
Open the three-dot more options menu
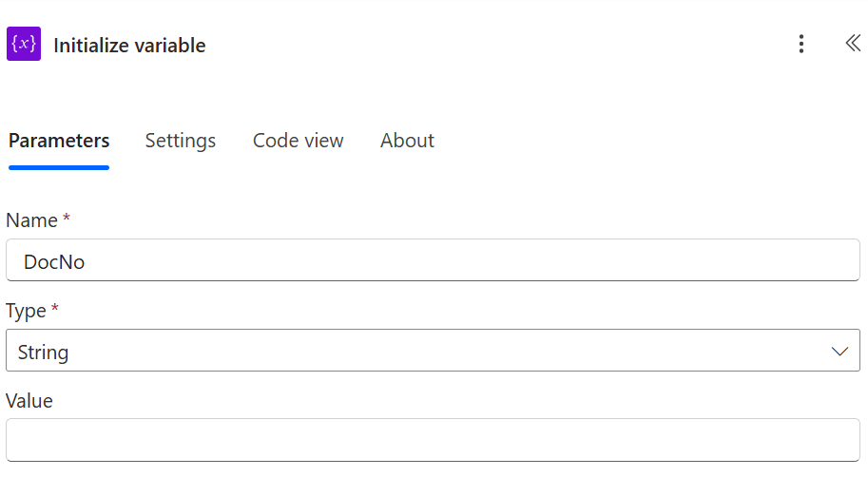(x=801, y=44)
